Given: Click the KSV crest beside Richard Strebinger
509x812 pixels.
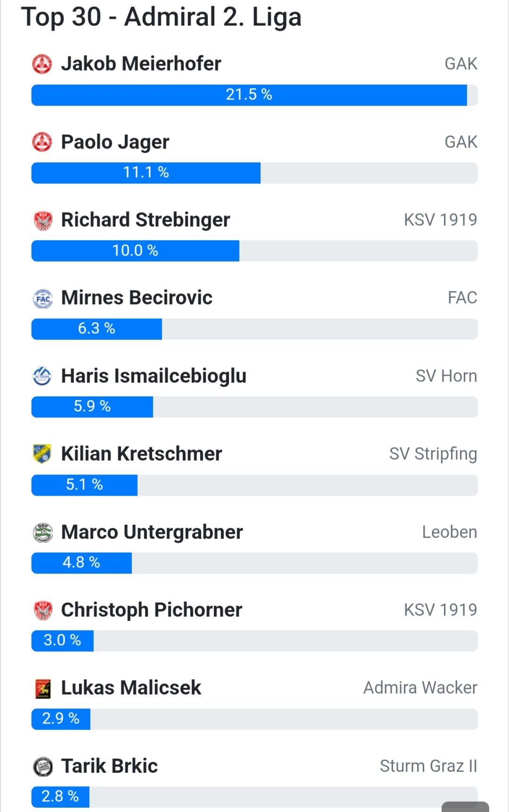Looking at the screenshot, I should click(42, 220).
